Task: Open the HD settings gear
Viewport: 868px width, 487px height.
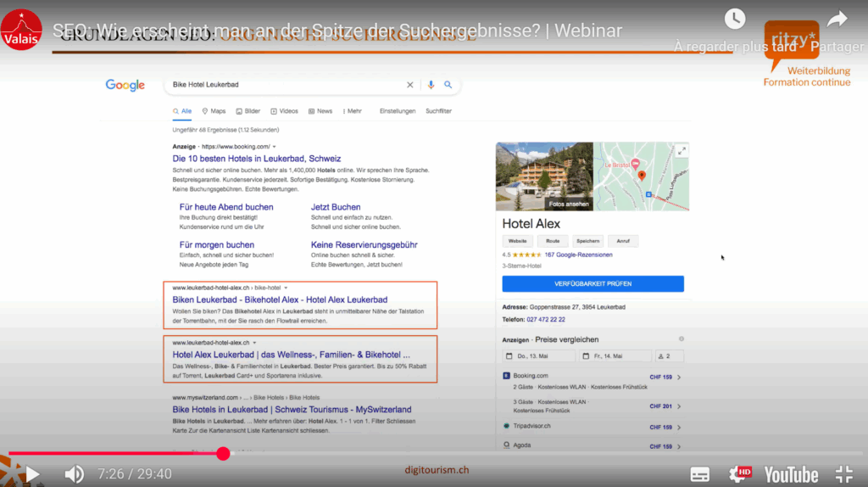Action: [x=740, y=473]
